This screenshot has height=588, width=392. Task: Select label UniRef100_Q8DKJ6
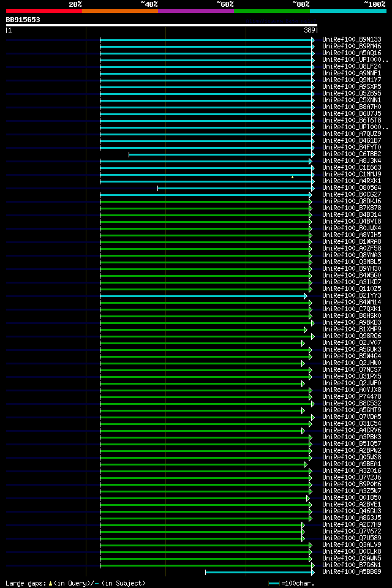tap(352, 202)
